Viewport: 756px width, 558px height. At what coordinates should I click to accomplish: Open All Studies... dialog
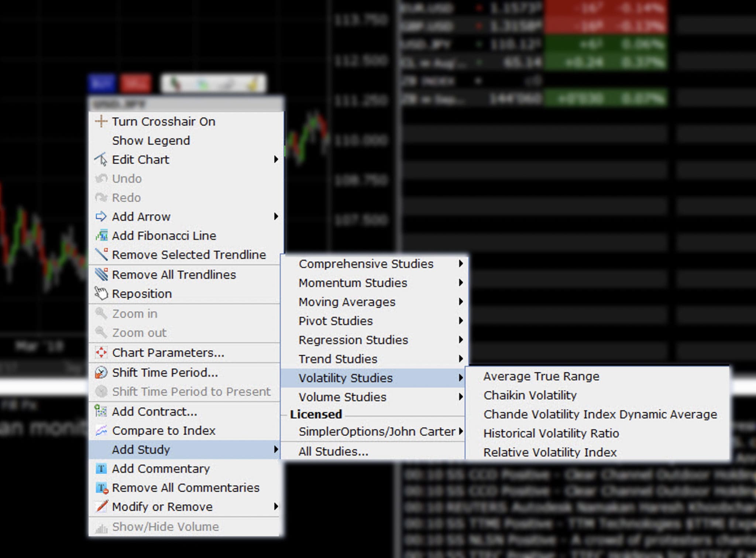click(x=333, y=451)
